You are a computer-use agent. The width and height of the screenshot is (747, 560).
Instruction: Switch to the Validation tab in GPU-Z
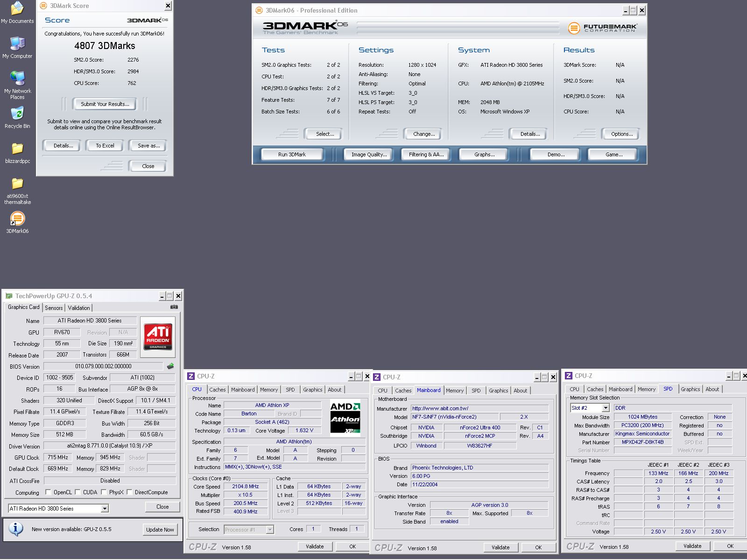coord(79,308)
